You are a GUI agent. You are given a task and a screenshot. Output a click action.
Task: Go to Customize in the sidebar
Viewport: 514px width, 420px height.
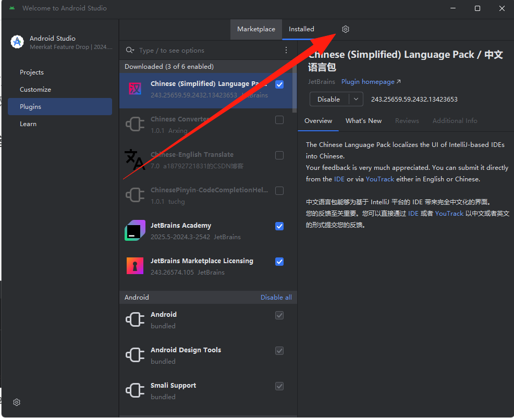60,90
